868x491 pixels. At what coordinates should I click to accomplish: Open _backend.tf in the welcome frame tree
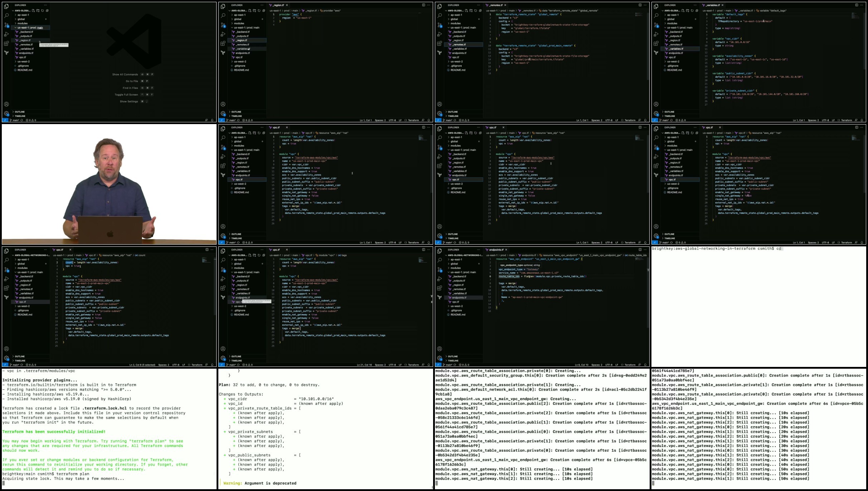pos(26,32)
